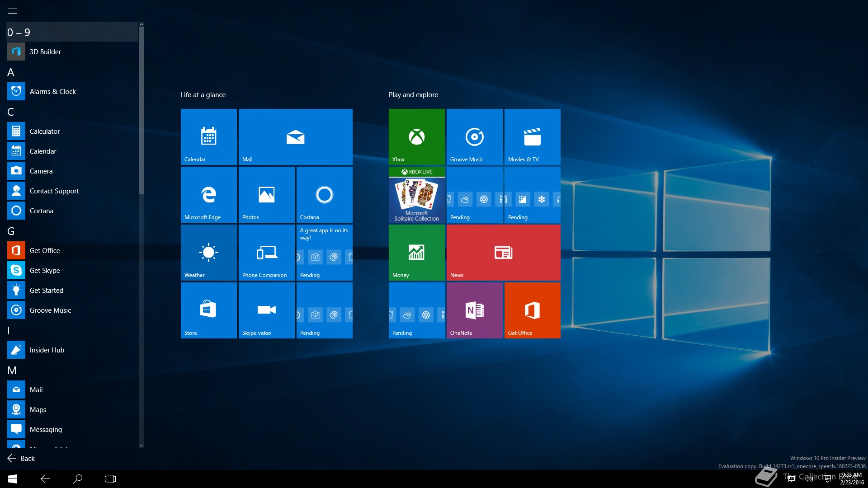Click the taskbar volume icon
The image size is (868, 488).
pyautogui.click(x=809, y=479)
